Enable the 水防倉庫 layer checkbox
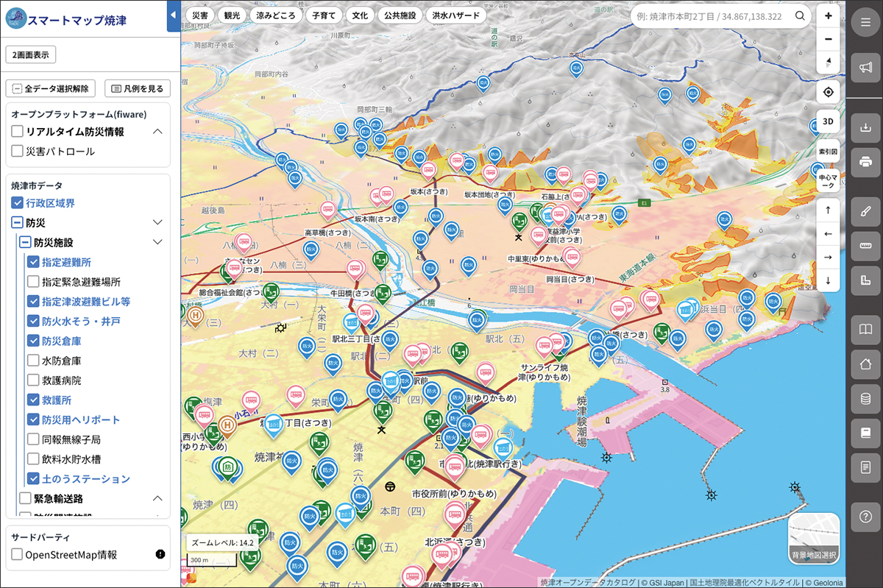The width and height of the screenshot is (883, 588). pos(33,361)
